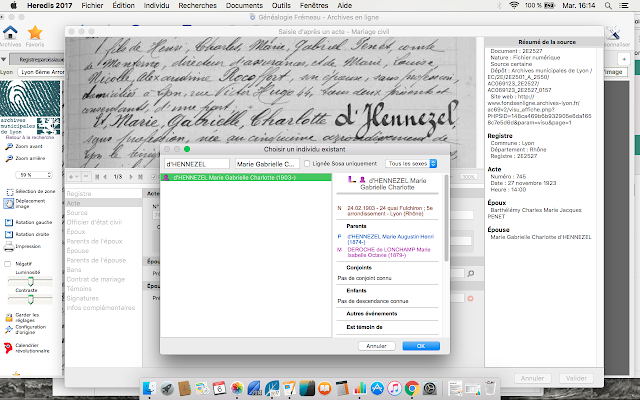Adjust Contraste slider
This screenshot has width=640, height=400.
coord(30,300)
